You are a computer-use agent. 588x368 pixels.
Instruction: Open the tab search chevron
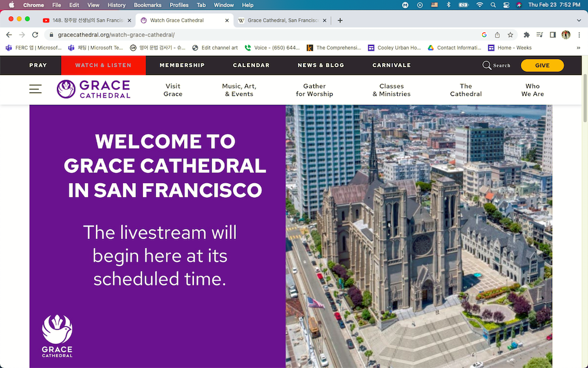pyautogui.click(x=579, y=20)
